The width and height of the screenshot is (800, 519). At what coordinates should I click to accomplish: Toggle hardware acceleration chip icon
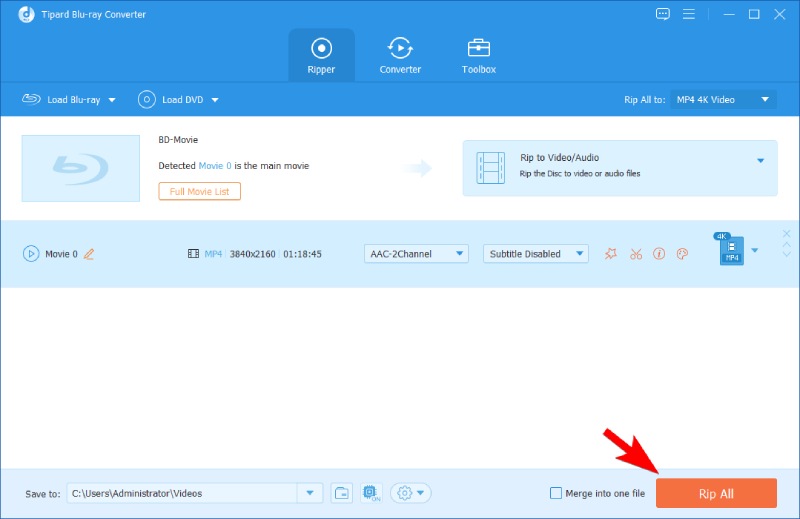click(371, 493)
